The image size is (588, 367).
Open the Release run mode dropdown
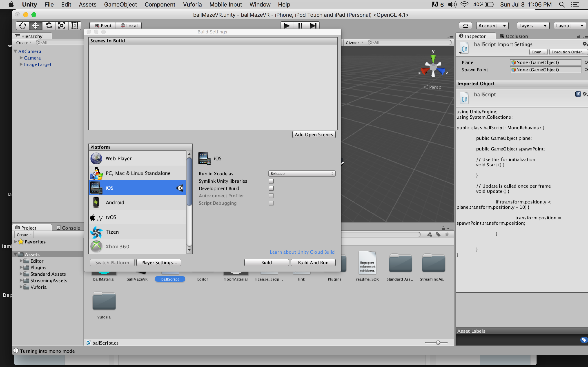click(301, 173)
